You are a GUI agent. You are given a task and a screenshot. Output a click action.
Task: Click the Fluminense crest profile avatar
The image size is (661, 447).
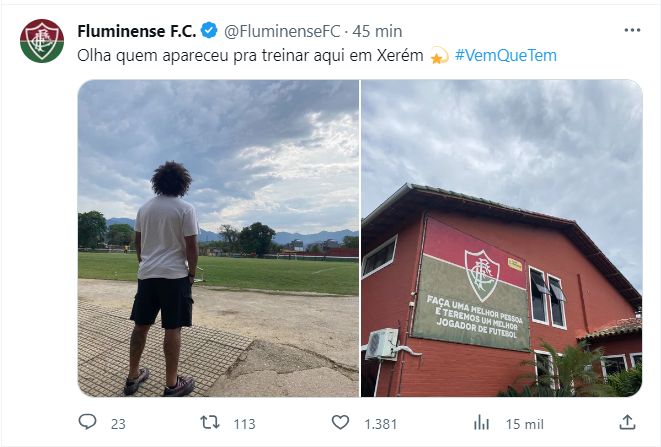tap(42, 41)
